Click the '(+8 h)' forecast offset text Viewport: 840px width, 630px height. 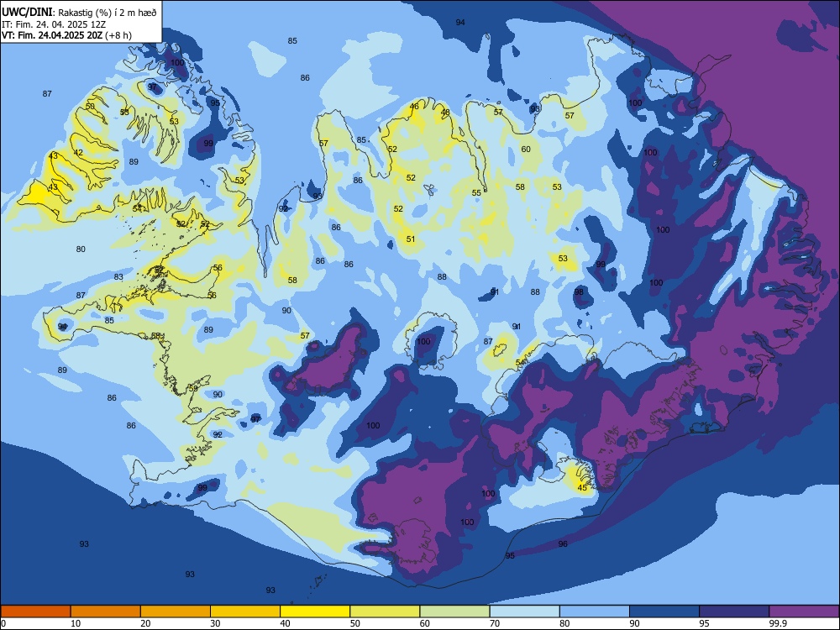[x=118, y=35]
